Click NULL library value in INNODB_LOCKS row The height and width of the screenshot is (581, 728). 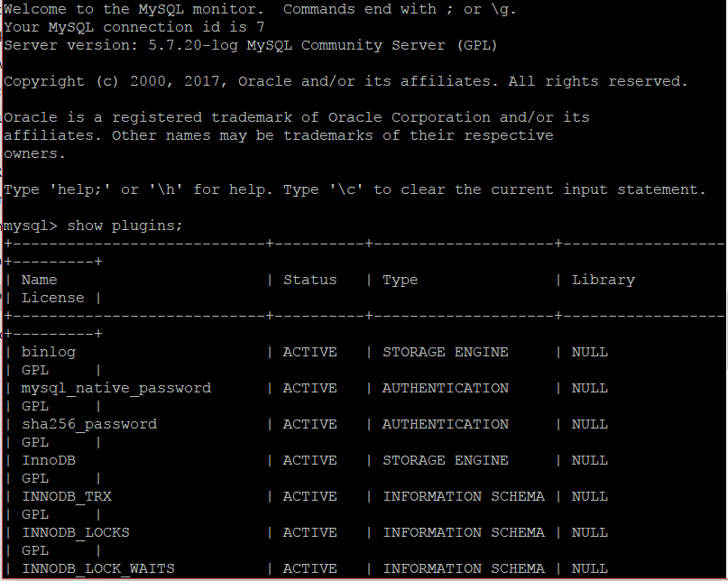590,532
